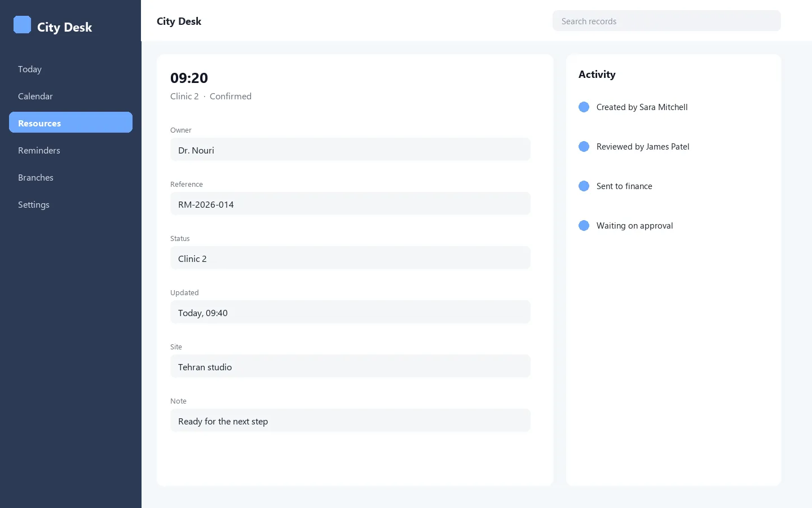Click the Reference field RM-2026-014
Screen dimensions: 812x508
[350, 204]
